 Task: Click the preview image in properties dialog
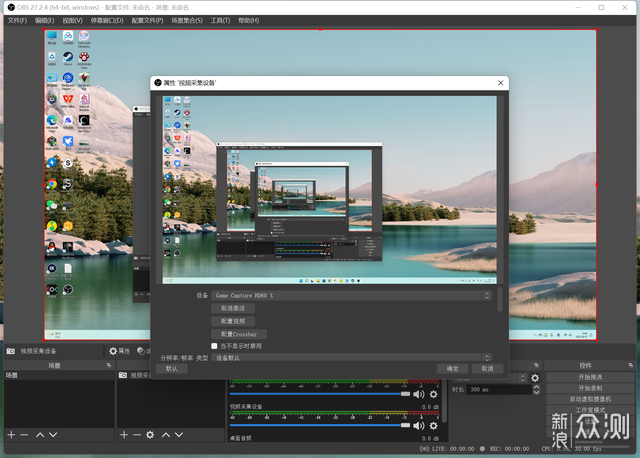coord(329,190)
